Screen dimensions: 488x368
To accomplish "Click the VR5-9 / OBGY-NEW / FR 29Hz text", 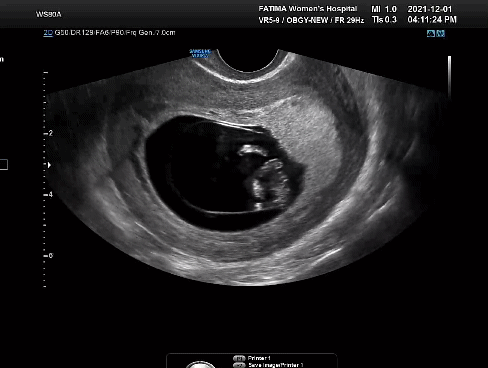I will point(311,20).
